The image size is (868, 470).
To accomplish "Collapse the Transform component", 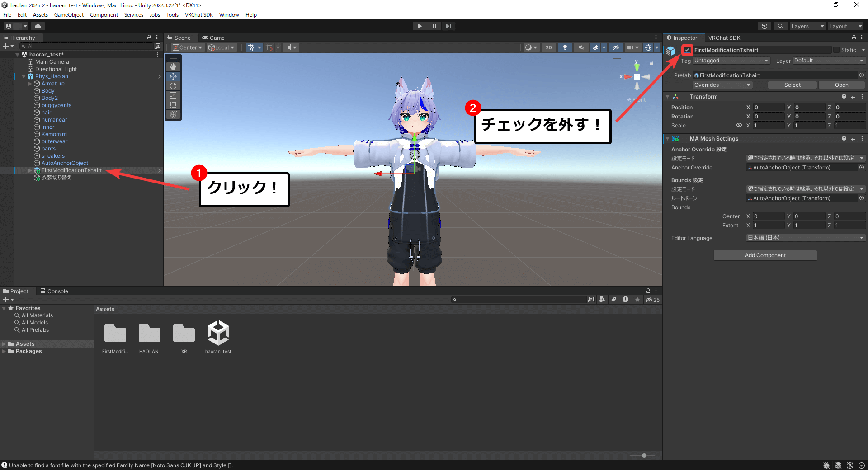I will 667,97.
